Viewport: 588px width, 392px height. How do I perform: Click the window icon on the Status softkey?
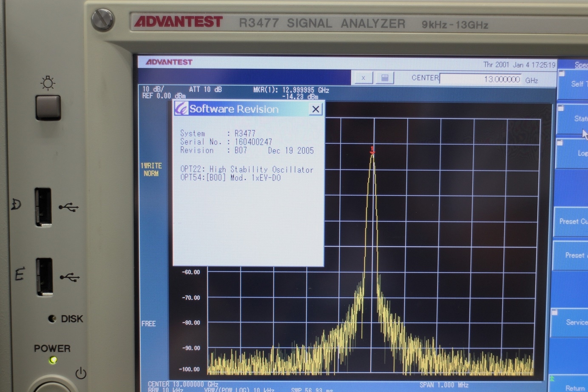tap(561, 108)
